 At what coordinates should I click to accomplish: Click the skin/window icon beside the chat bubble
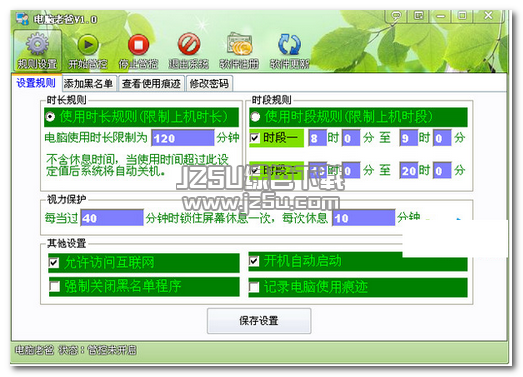click(x=418, y=15)
